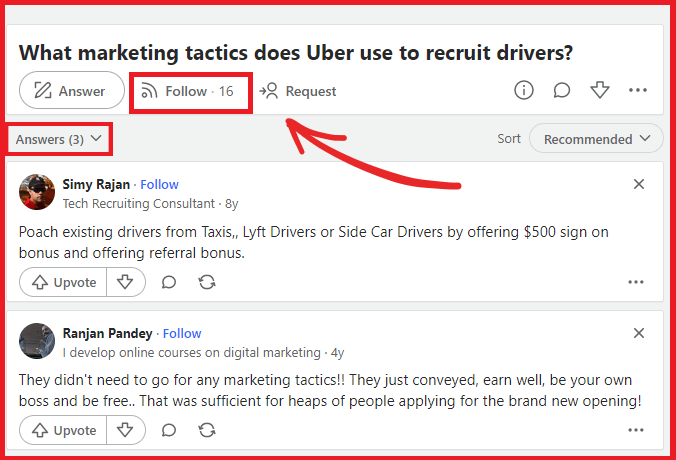This screenshot has width=676, height=460.
Task: Follow the Uber drivers question
Action: (188, 91)
